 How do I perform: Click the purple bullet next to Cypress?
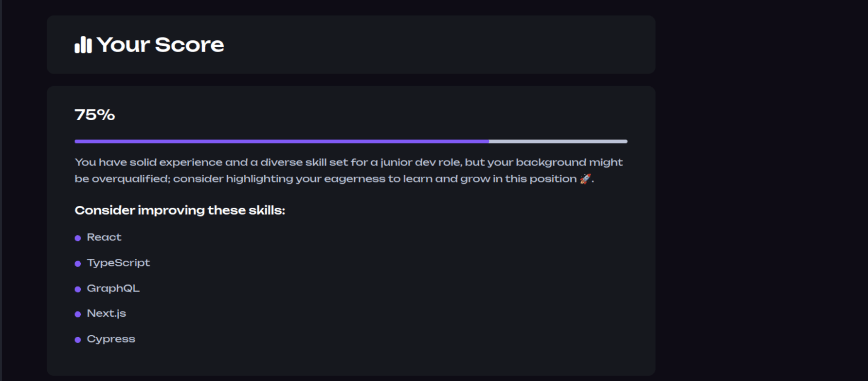click(x=77, y=340)
